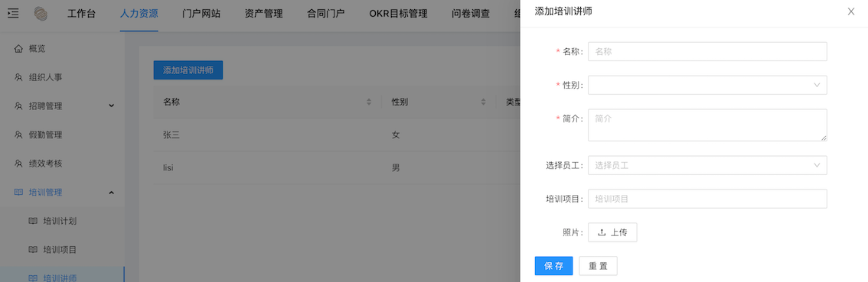This screenshot has height=282, width=868.
Task: Click the book icon beside 培训计划
Action: [33, 221]
